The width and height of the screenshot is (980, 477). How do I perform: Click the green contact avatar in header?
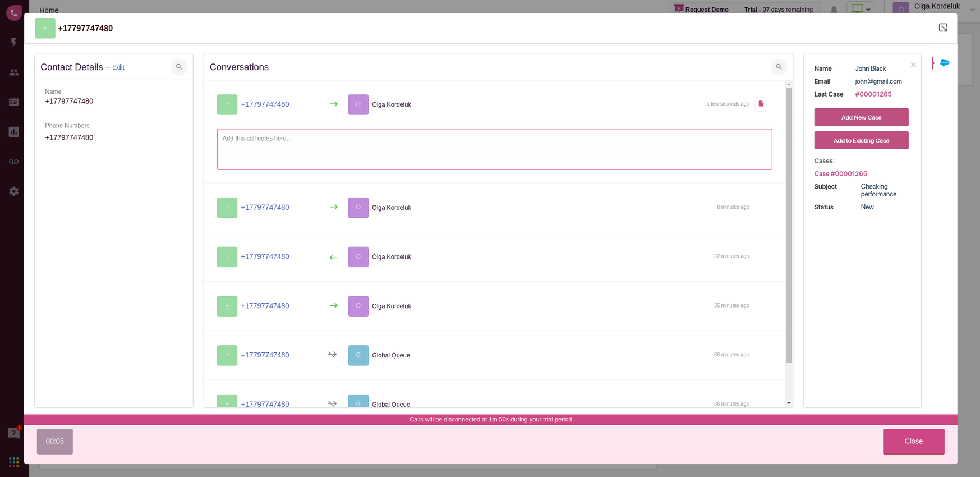pos(45,28)
